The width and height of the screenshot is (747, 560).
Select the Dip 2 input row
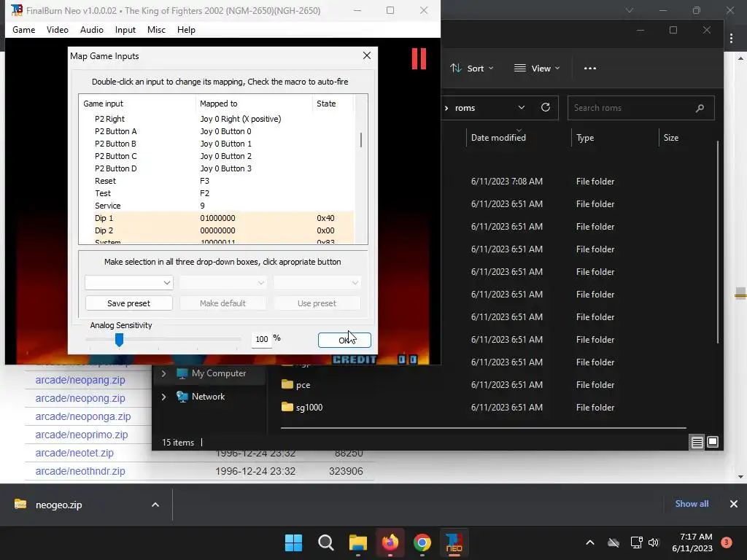(x=217, y=230)
